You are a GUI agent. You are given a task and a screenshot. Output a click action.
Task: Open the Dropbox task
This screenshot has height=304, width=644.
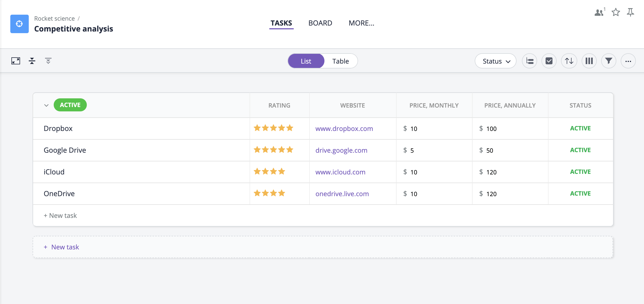(x=58, y=129)
